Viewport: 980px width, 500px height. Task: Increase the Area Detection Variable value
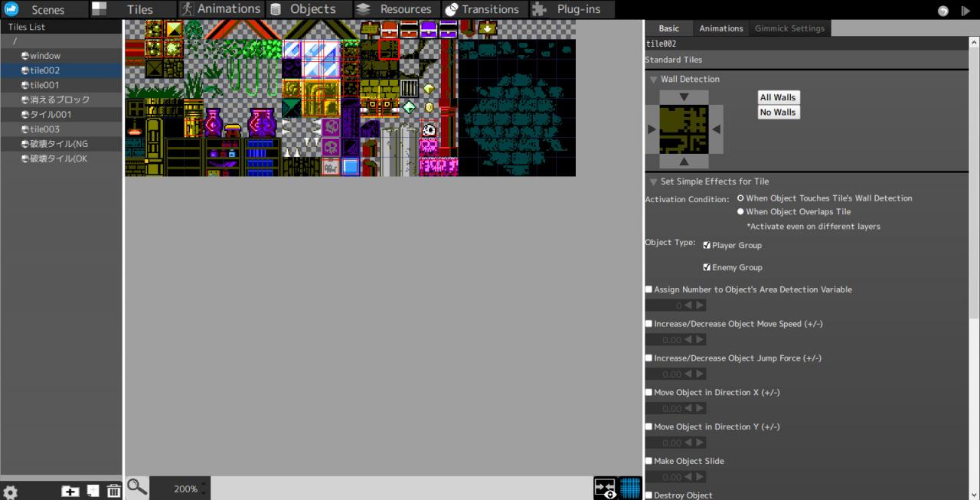700,306
